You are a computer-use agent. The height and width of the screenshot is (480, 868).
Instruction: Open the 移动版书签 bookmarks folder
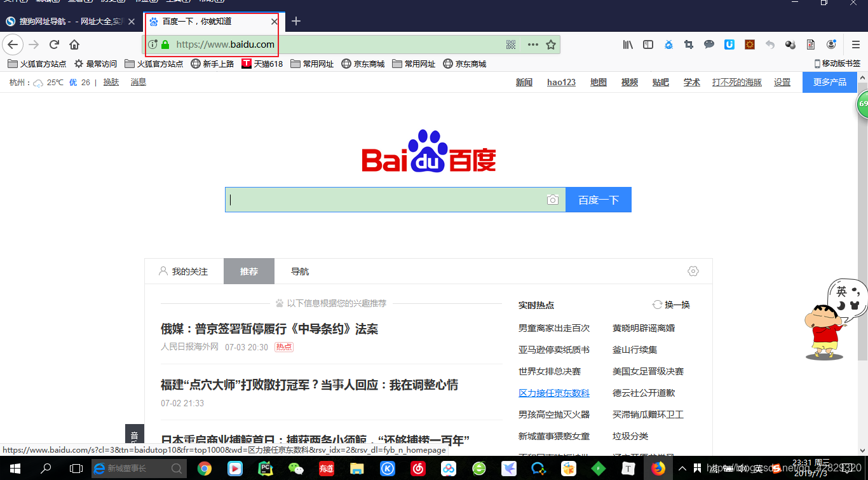click(x=837, y=64)
